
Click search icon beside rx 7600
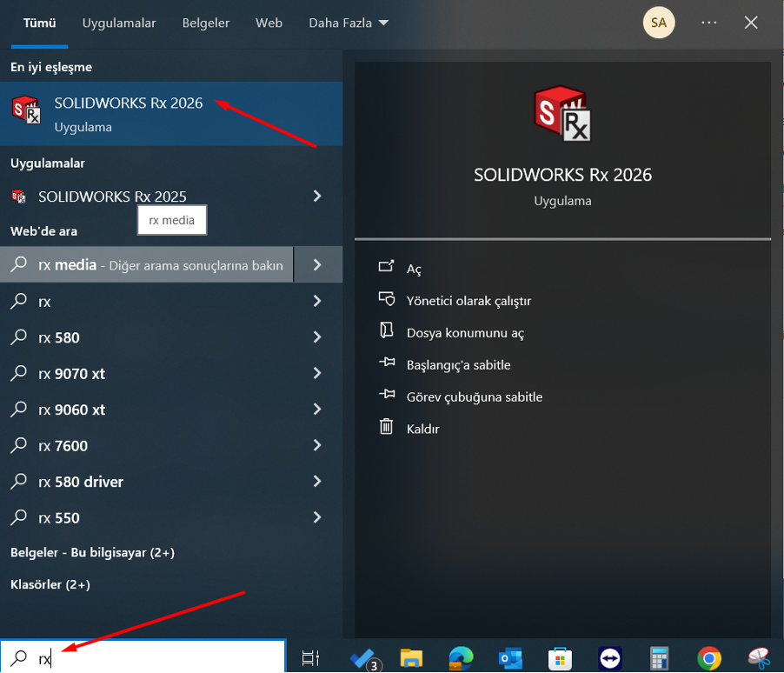coord(19,445)
